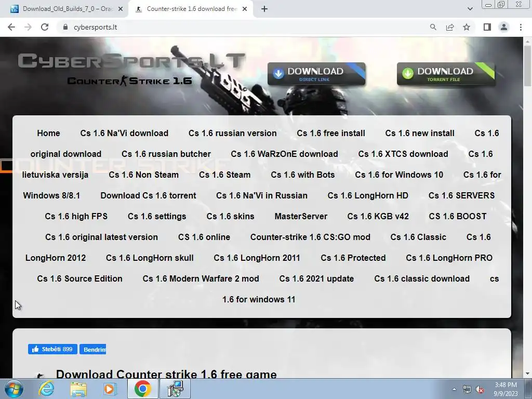Open Cs 1.6 Classic link
This screenshot has width=532, height=399.
click(x=418, y=237)
